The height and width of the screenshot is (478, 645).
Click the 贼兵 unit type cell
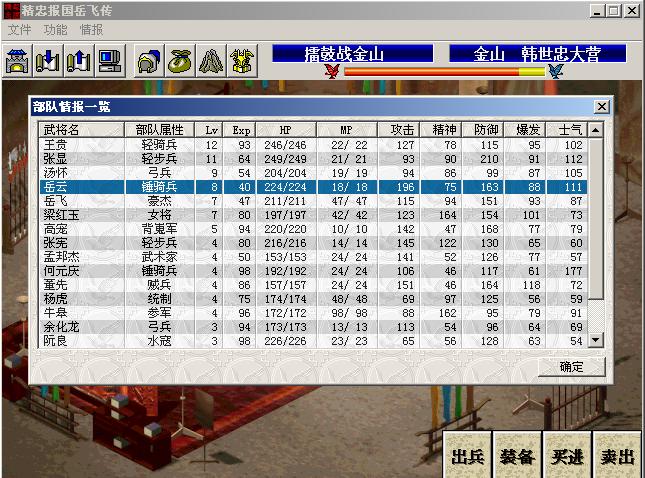(x=159, y=285)
